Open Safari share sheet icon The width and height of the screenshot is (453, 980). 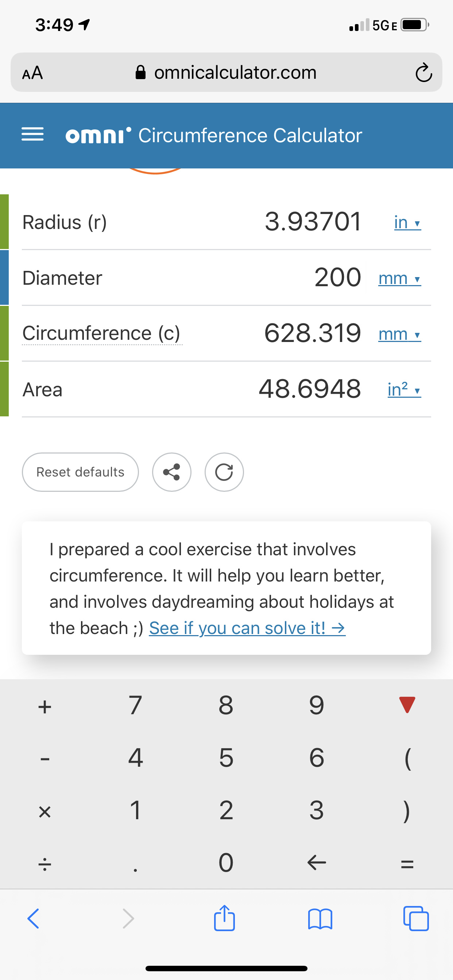224,918
